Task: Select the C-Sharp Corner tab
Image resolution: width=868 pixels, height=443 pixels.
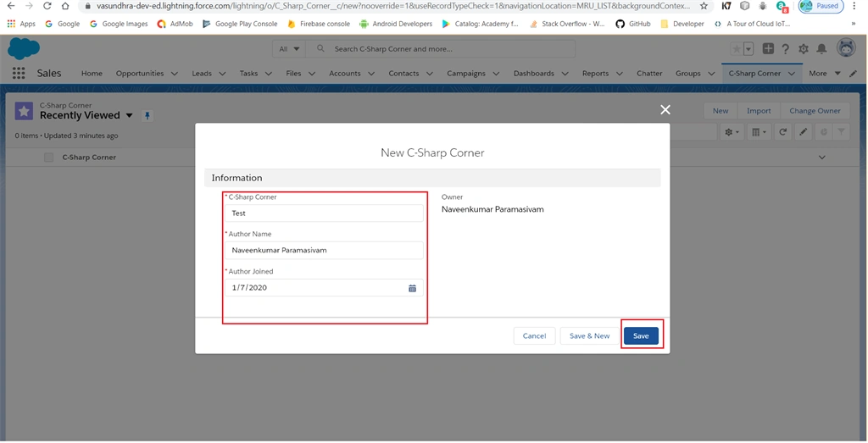Action: (x=754, y=73)
